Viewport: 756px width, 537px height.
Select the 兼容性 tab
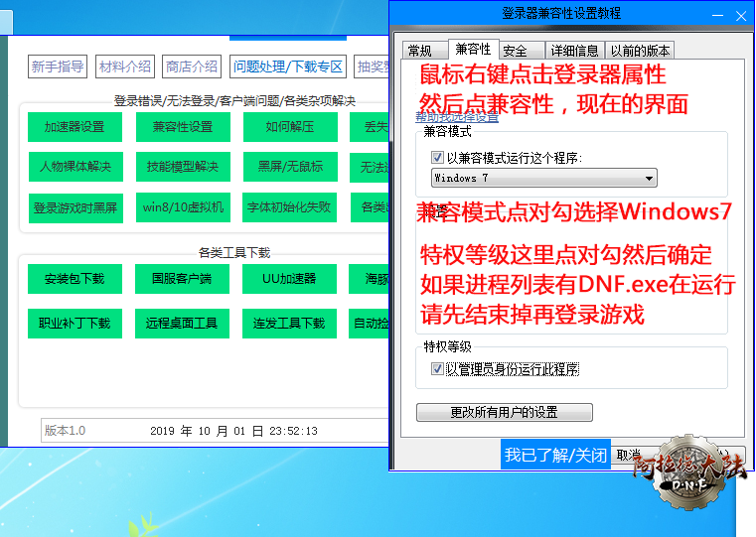pos(471,50)
